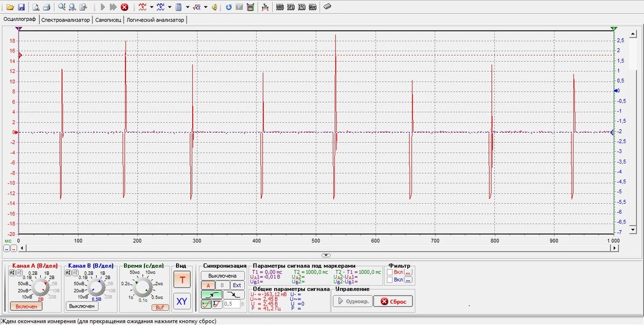The width and height of the screenshot is (644, 325).
Task: Toggle channel A first AI input mode icon
Action: coord(12,272)
